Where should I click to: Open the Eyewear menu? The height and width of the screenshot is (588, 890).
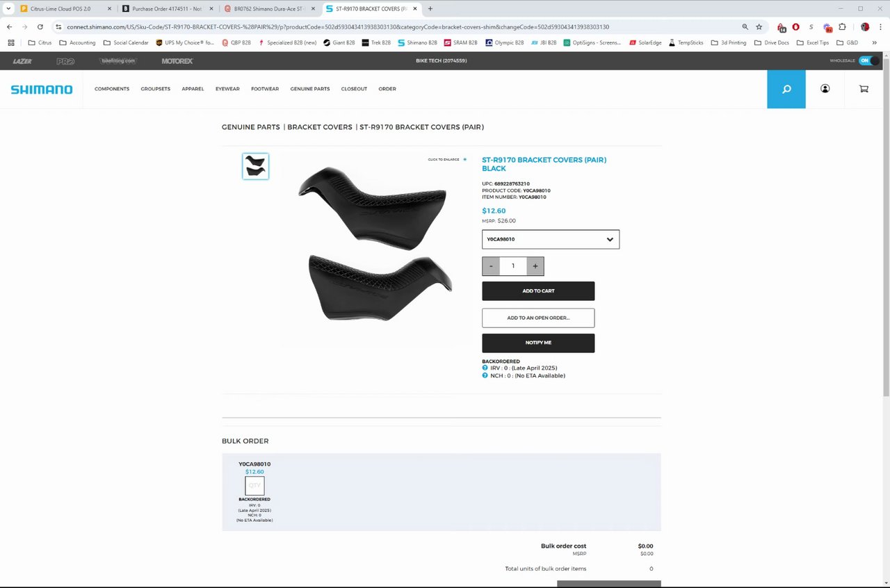(227, 89)
